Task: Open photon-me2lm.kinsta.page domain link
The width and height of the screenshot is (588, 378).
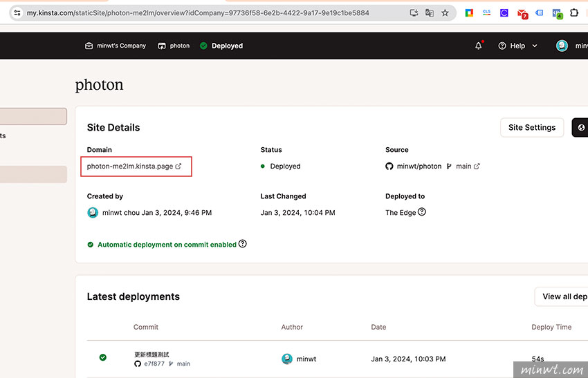Action: pyautogui.click(x=130, y=166)
